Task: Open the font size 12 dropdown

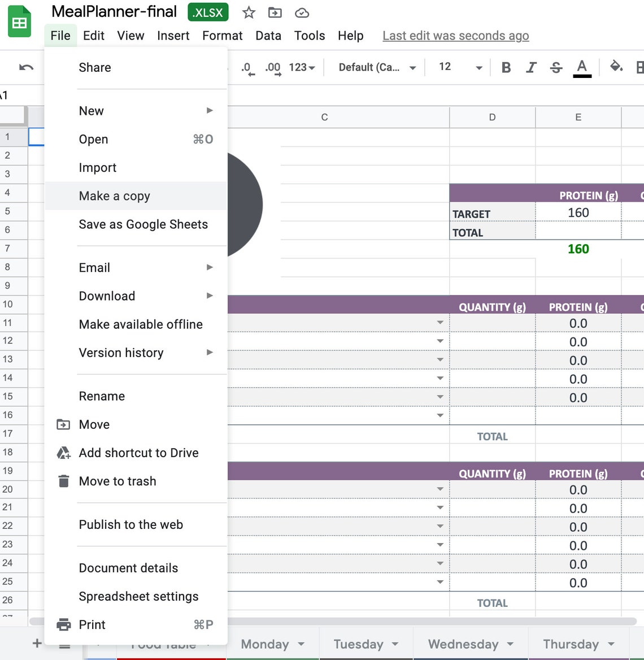Action: tap(460, 67)
